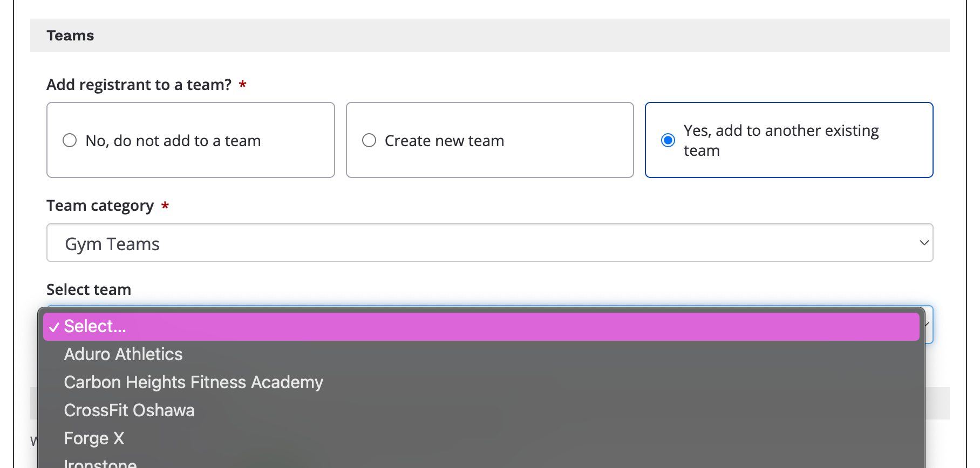Click the "No, do not add" option card
Screen dimensions: 980x468
click(x=190, y=140)
